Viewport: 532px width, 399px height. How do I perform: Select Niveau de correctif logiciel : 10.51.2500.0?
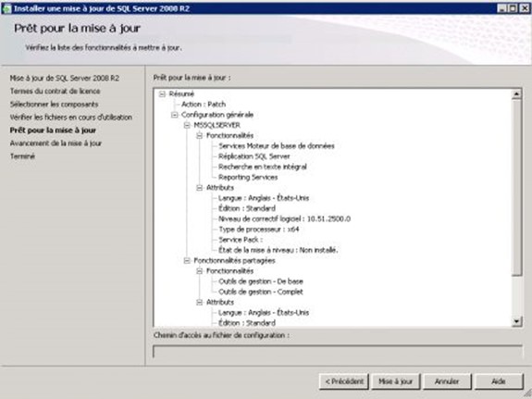click(x=284, y=219)
